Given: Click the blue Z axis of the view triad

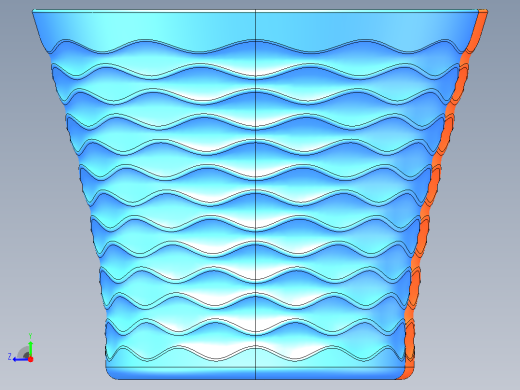Looking at the screenshot, I should click(21, 359).
